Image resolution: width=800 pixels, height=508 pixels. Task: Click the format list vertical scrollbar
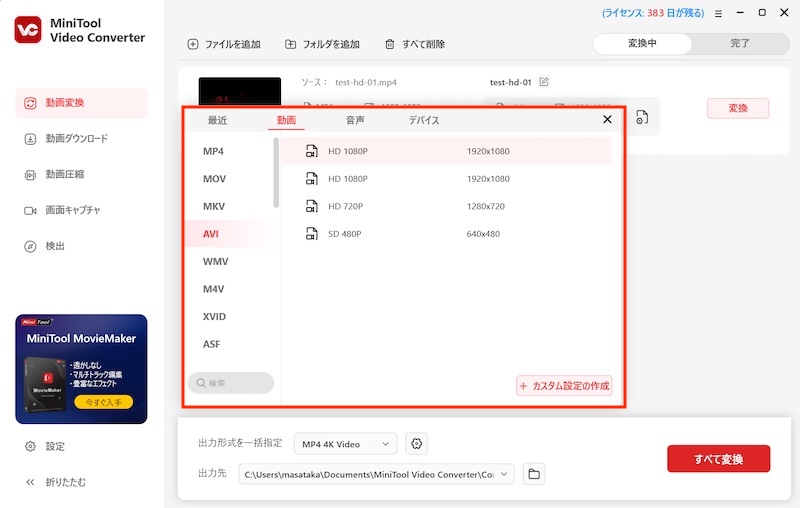click(276, 173)
